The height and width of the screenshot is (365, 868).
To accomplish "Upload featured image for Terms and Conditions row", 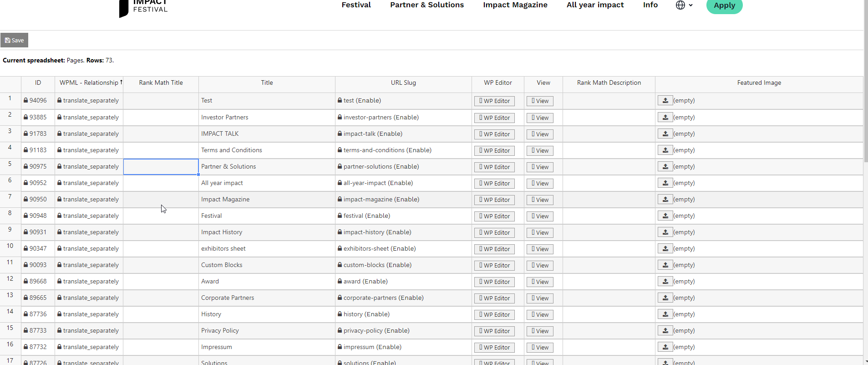I will [x=665, y=150].
